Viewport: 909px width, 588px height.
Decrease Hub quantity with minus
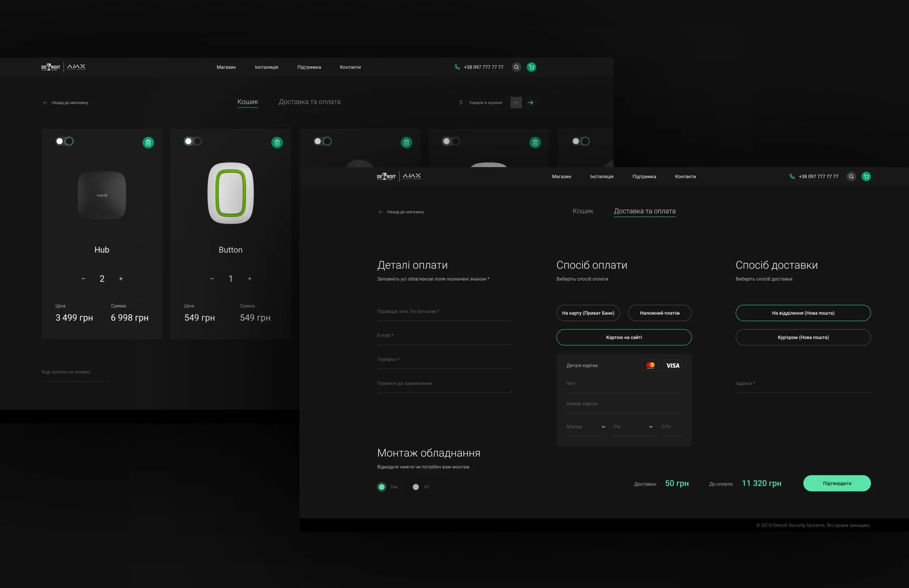[x=83, y=279]
